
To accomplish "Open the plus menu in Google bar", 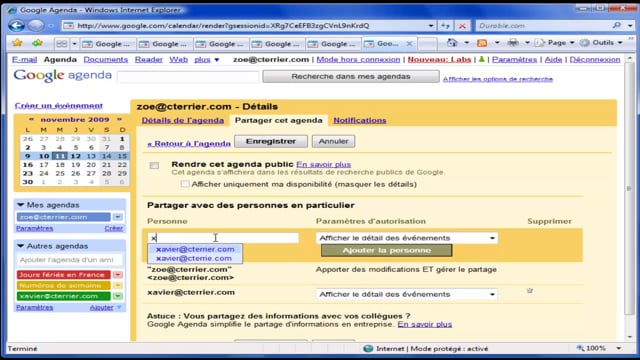I will 207,60.
